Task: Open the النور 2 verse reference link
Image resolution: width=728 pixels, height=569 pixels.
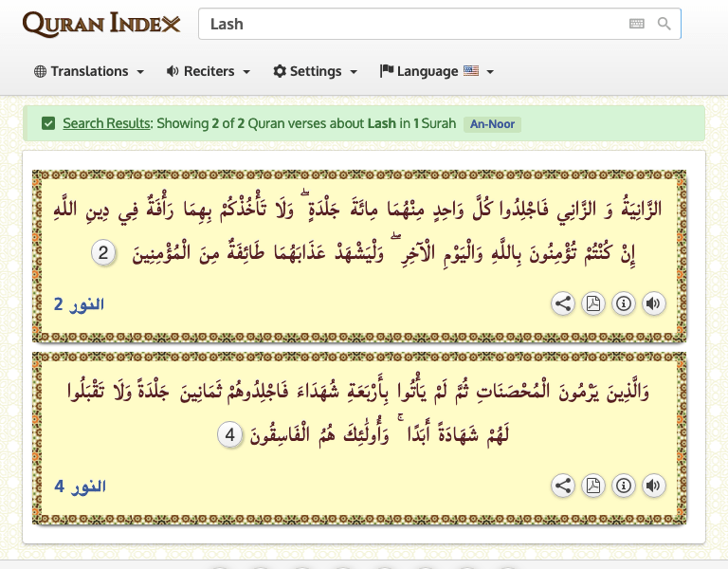Action: [x=79, y=304]
